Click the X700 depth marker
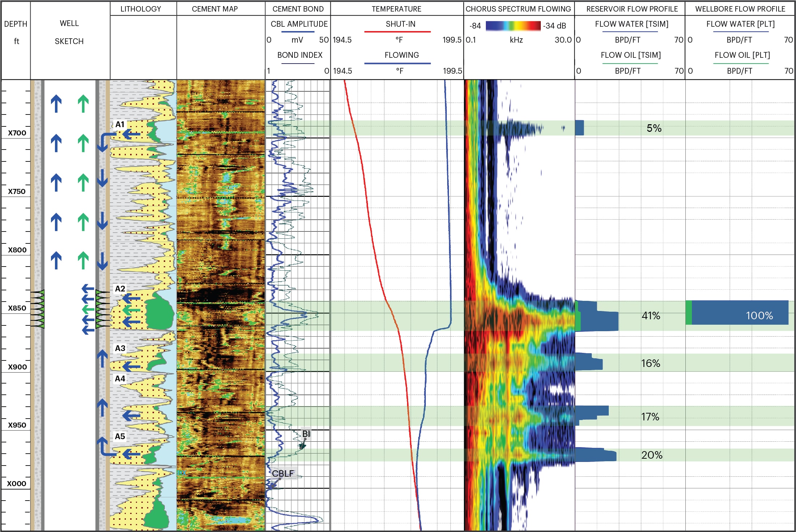Viewport: 796px width, 532px height. point(17,133)
